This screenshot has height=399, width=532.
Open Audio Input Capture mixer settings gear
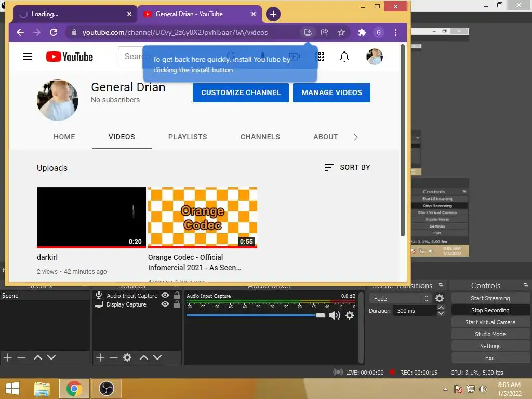point(350,315)
